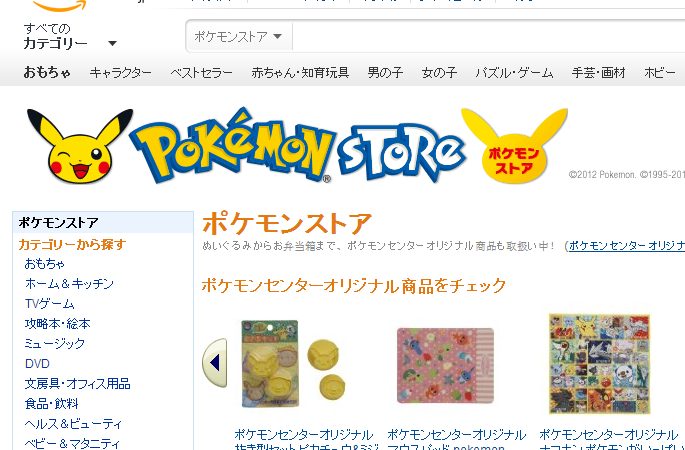Click inside the search text field
Viewport: 685px width, 450px height.
488,36
